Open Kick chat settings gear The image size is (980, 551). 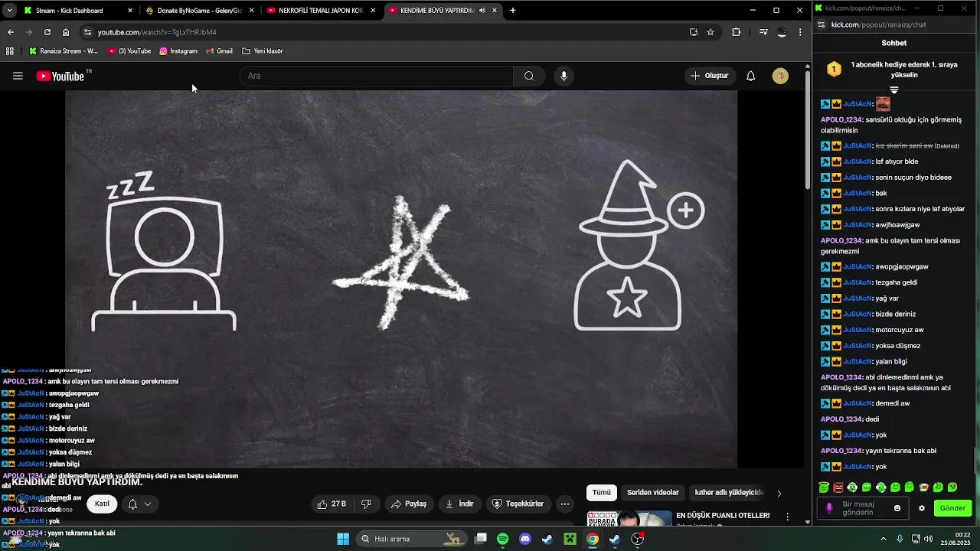point(922,508)
